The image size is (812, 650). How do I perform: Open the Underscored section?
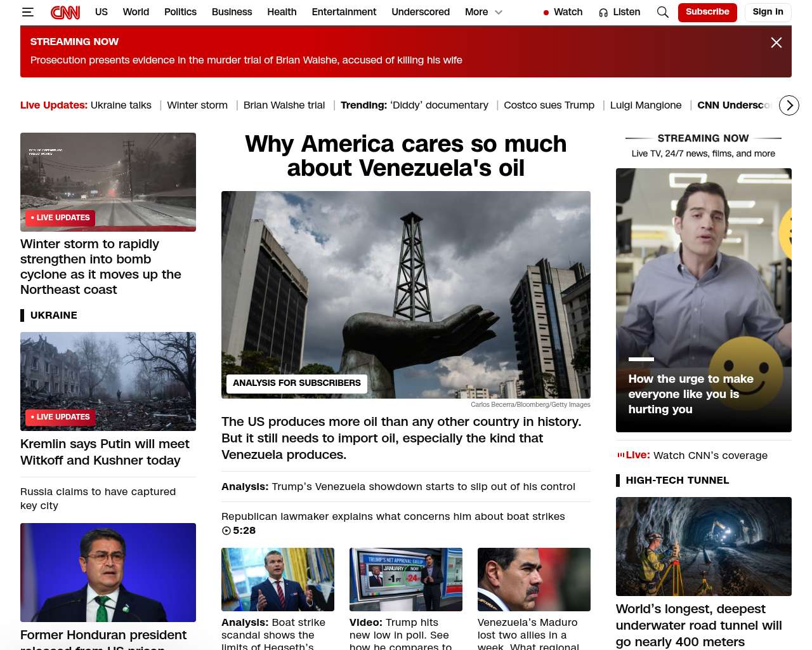pos(421,12)
